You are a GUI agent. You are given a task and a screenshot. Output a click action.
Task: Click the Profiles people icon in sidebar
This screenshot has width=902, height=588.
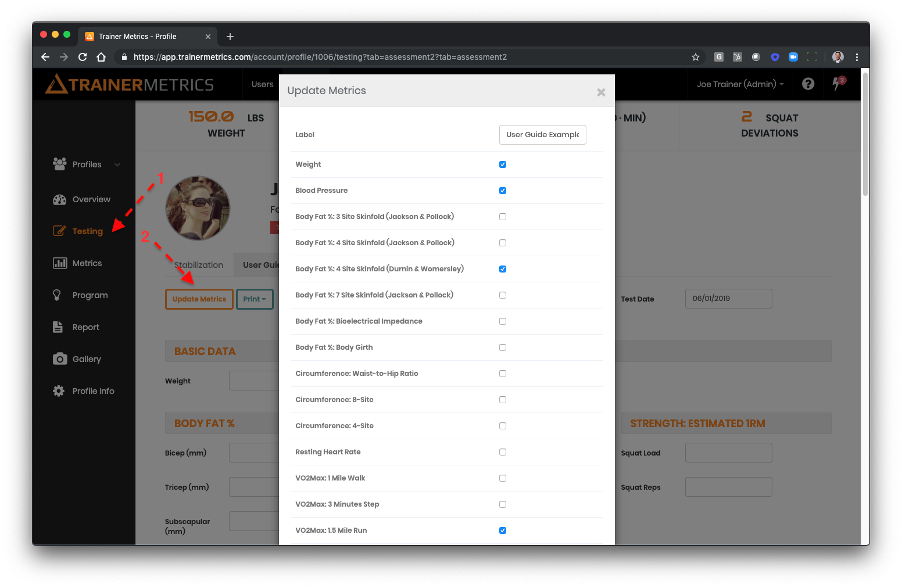click(x=59, y=164)
